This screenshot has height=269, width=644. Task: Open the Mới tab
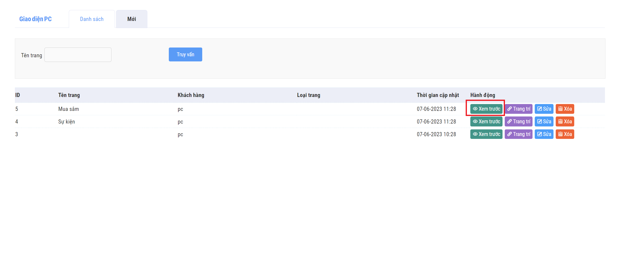[131, 19]
